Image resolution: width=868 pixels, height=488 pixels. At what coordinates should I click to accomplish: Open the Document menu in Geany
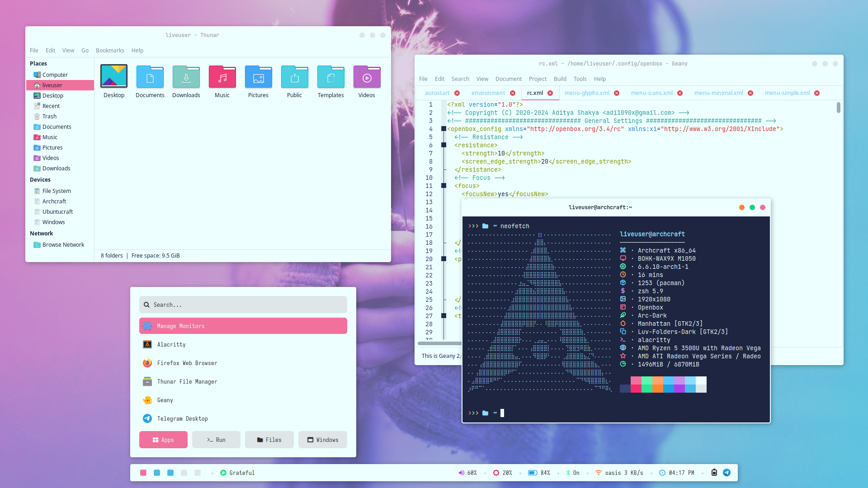pos(509,79)
